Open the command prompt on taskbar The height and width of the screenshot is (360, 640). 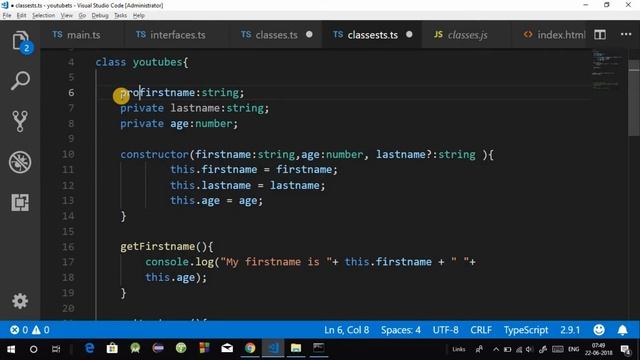click(x=319, y=348)
